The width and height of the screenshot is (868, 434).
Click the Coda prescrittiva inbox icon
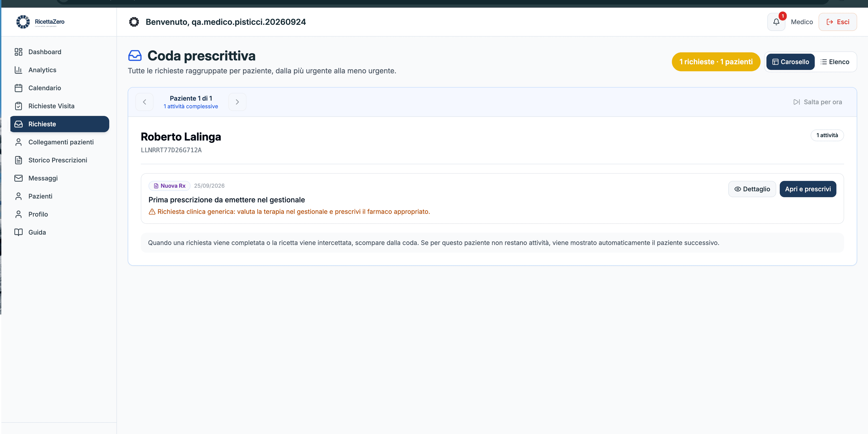coord(135,56)
